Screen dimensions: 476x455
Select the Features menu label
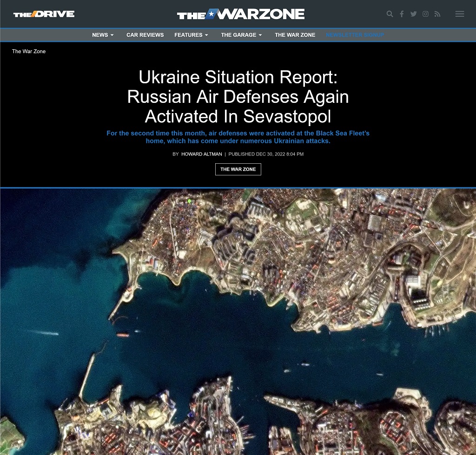[188, 35]
